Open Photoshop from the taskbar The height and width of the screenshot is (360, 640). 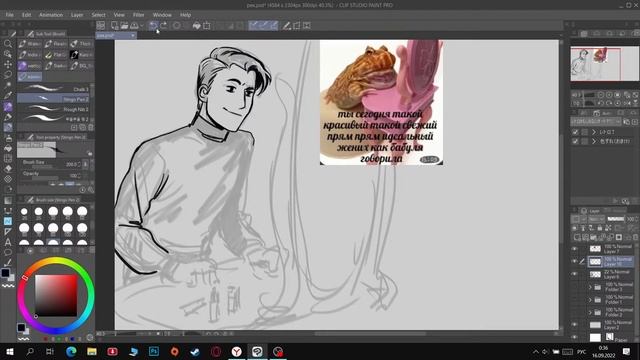[x=154, y=351]
